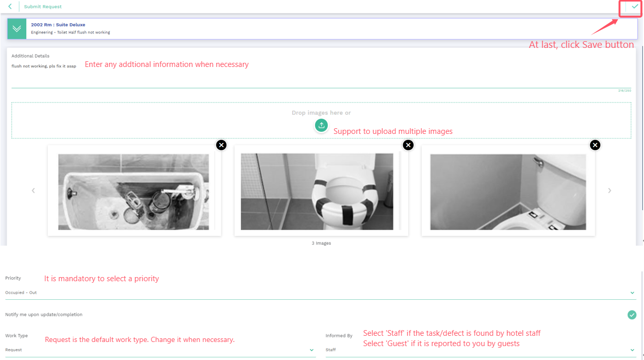Remove the toilet seat image
Viewport: 644px width, 360px height.
coord(408,145)
